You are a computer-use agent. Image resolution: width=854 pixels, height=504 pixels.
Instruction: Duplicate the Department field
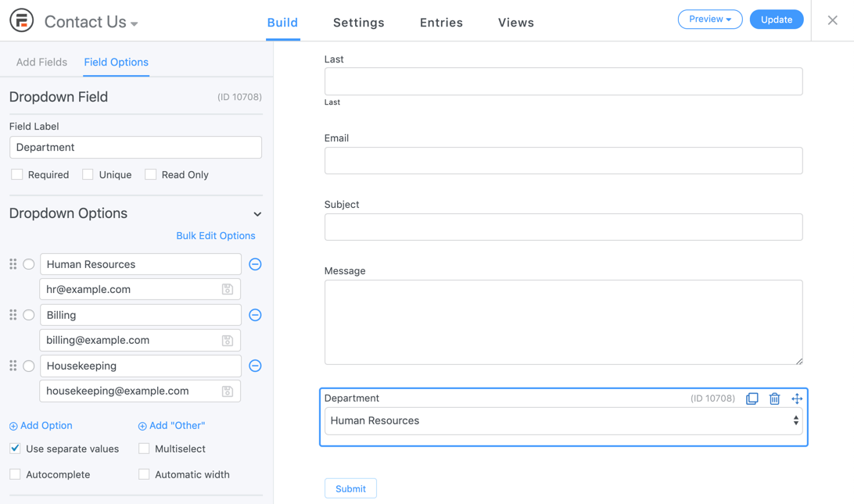(752, 399)
